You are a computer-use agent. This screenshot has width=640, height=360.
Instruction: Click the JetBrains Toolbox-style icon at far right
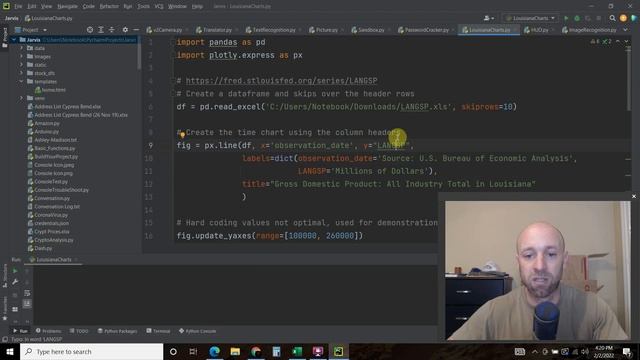click(x=633, y=18)
